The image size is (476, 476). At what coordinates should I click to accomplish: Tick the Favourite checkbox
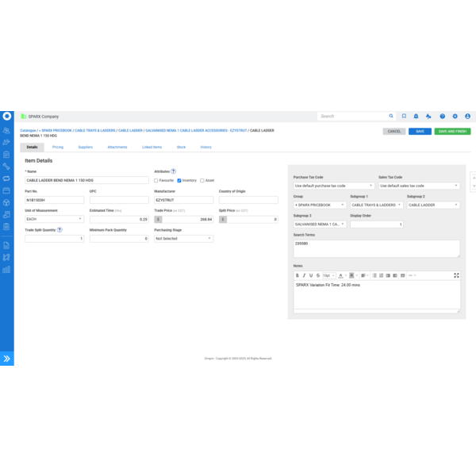point(156,181)
